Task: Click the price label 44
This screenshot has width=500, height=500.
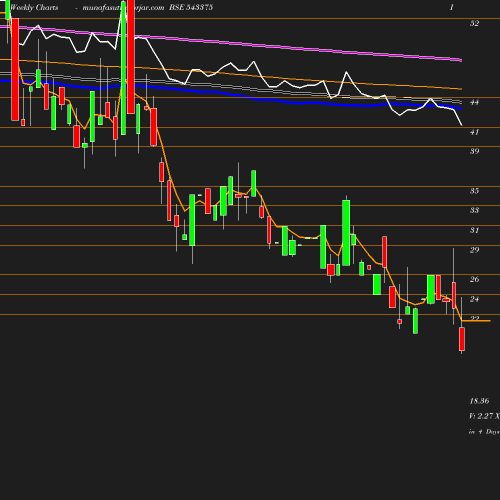Action: point(474,102)
